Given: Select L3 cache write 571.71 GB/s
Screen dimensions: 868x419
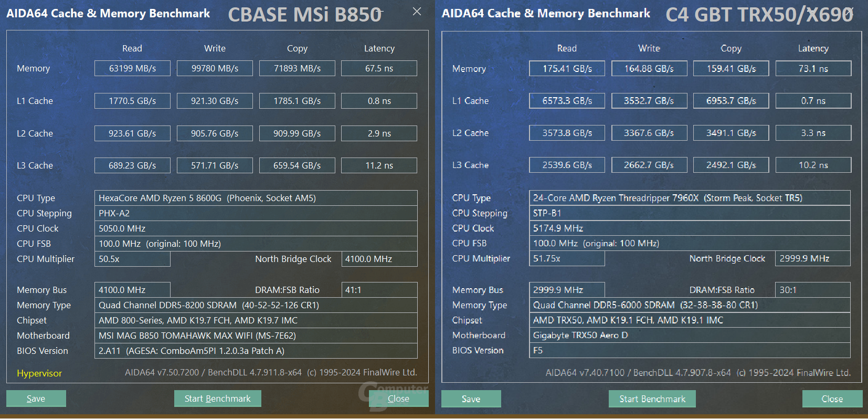Looking at the screenshot, I should [215, 165].
